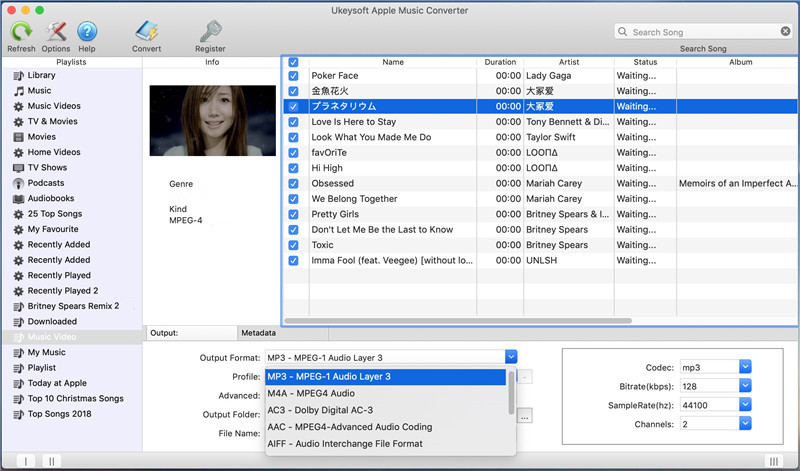Switch to the Metadata tab

click(x=283, y=333)
